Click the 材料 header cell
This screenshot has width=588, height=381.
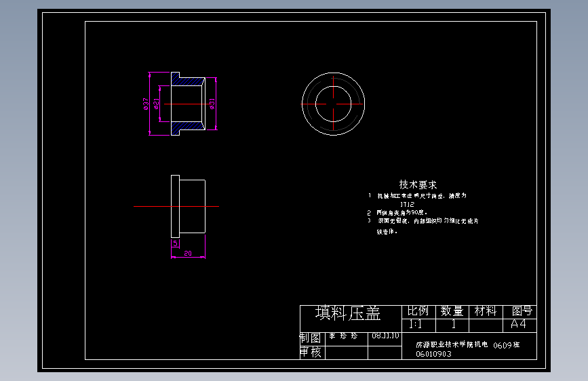(486, 311)
